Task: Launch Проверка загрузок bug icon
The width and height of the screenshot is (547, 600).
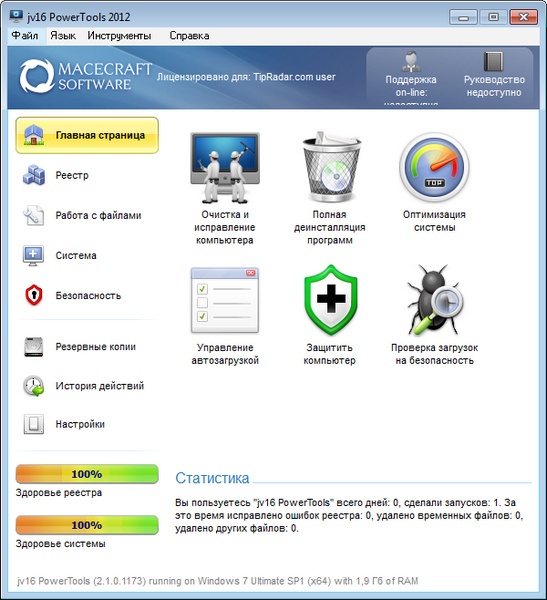Action: click(434, 300)
